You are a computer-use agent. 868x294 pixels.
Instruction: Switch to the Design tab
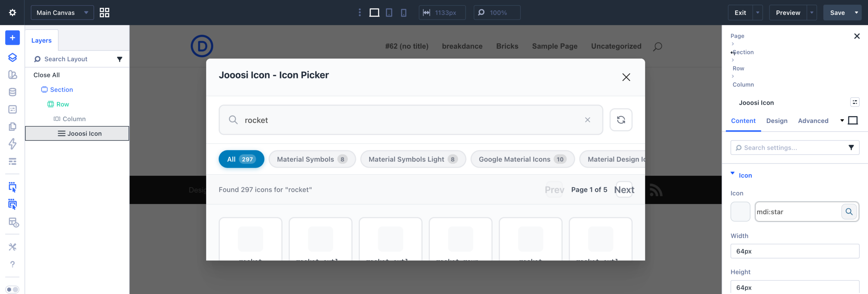(777, 121)
